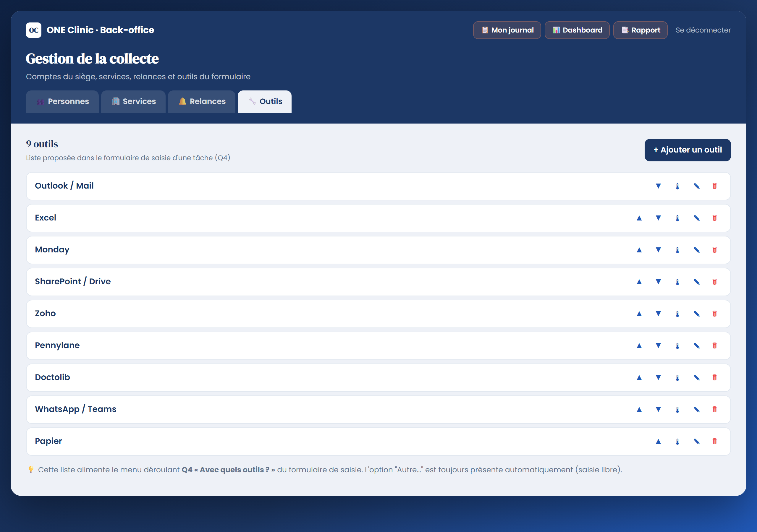Viewport: 757px width, 532px height.
Task: Click the OC logo in the header
Action: 34,30
